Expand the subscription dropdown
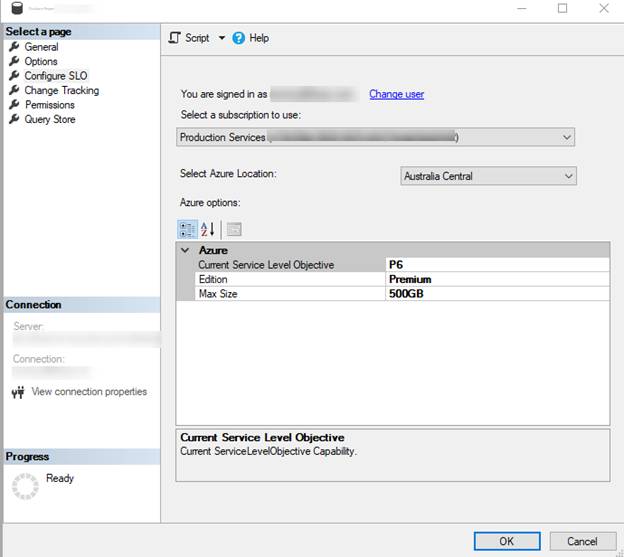Viewport: 624px width, 557px height. pyautogui.click(x=568, y=137)
